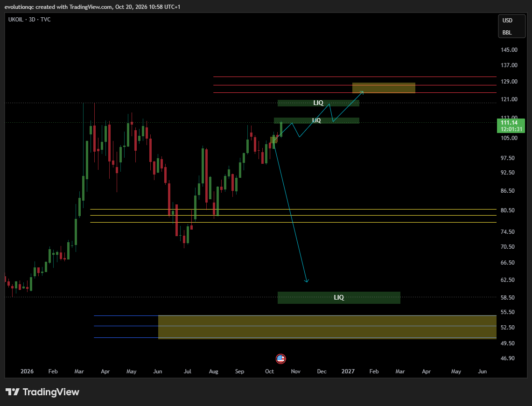
Task: Click the UKOIL · 3D · TVC symbol label
Action: (29, 20)
